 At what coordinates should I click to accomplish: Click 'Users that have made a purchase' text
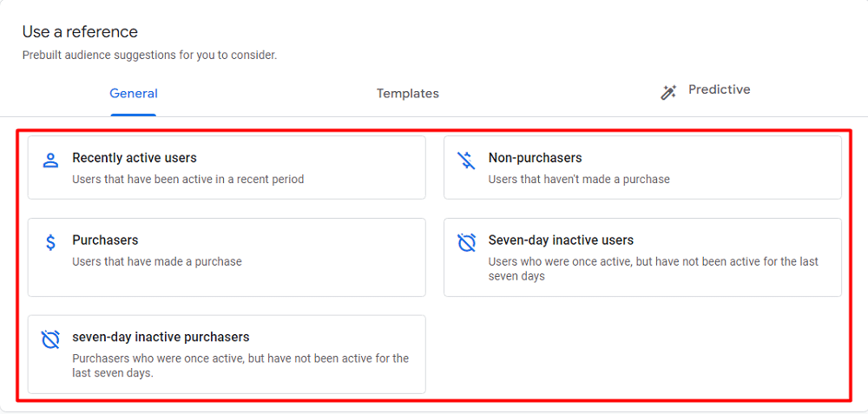pos(157,261)
